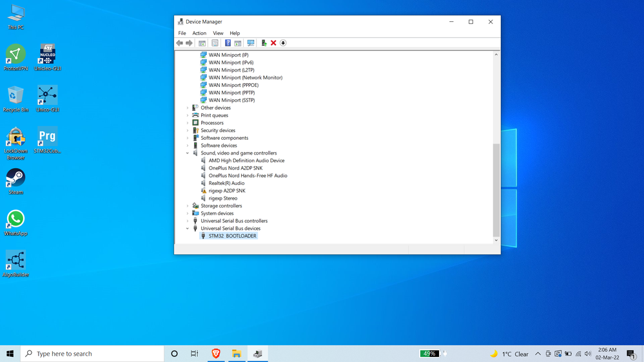This screenshot has height=362, width=644.
Task: Click the Properties toolbar icon
Action: [215, 43]
